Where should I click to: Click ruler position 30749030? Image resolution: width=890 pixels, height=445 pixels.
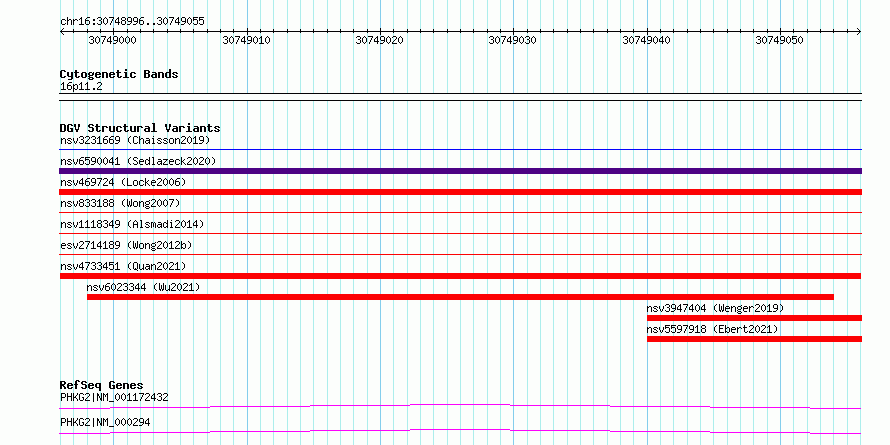(x=513, y=40)
